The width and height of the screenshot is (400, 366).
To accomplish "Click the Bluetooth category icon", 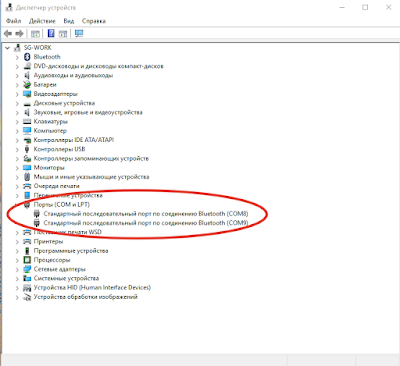I will click(27, 57).
